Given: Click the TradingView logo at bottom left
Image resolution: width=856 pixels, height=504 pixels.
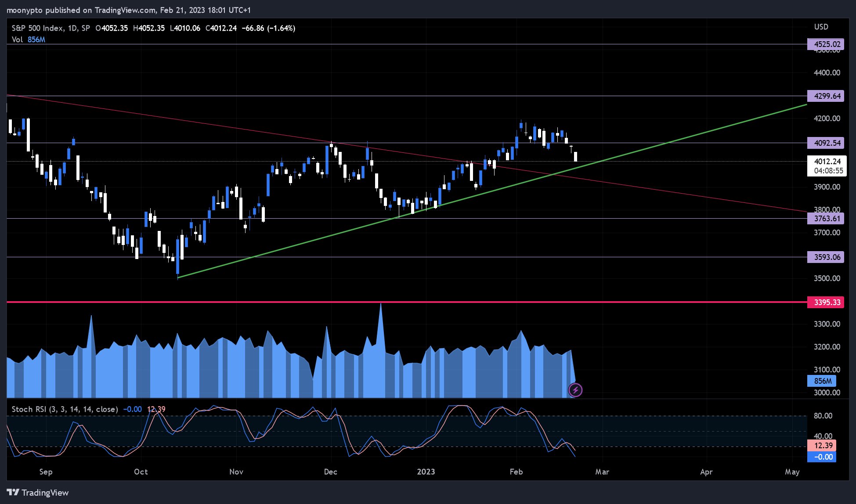Looking at the screenshot, I should (38, 493).
